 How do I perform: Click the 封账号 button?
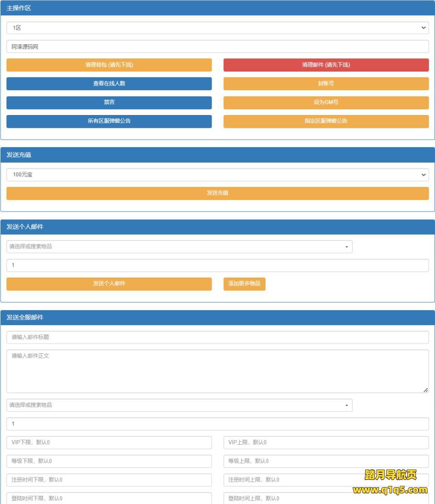[326, 84]
